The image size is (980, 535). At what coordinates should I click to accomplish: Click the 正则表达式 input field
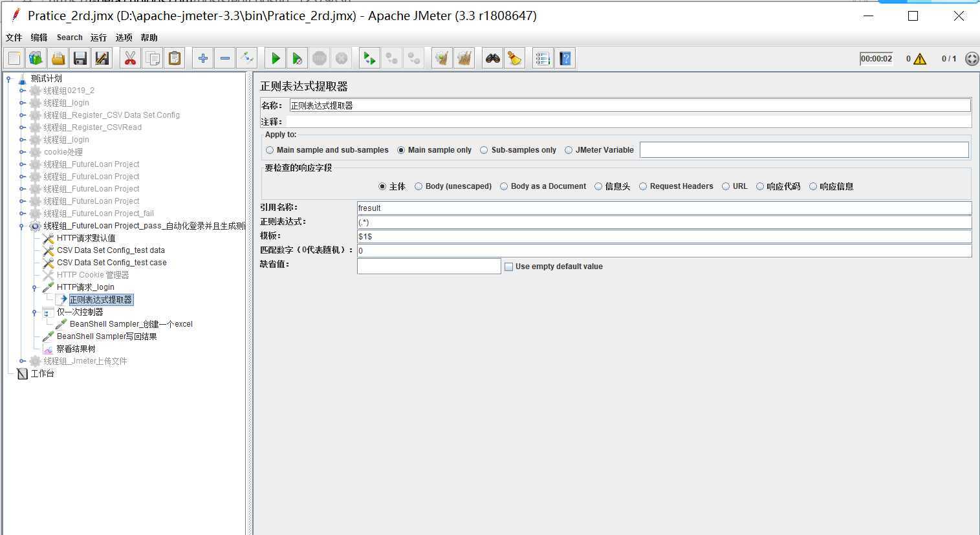[x=664, y=222]
